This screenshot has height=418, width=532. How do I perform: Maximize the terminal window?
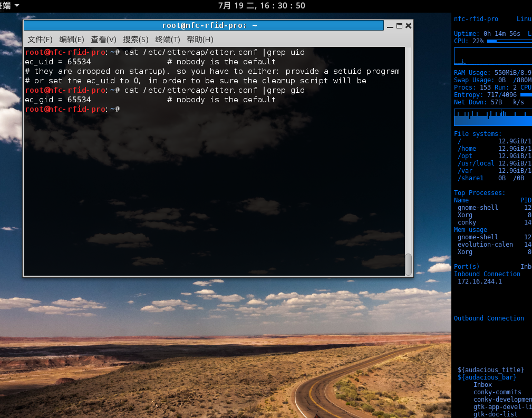point(399,26)
